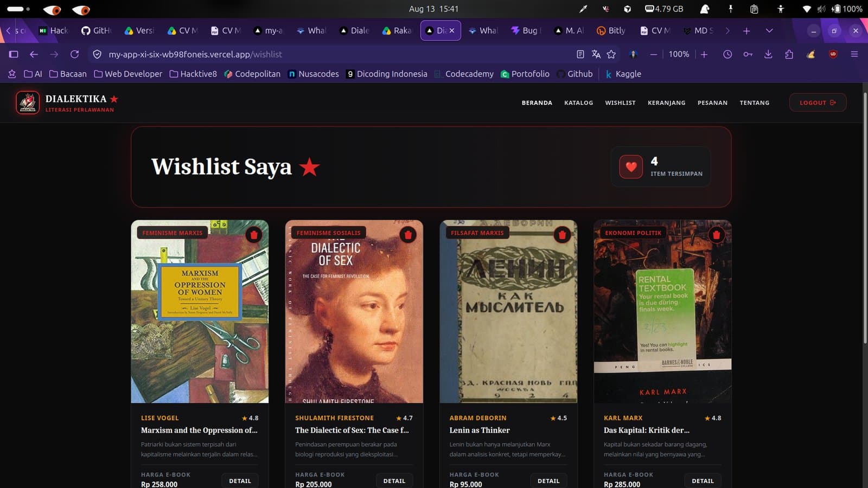Open the AI bookmarks folder

[33, 74]
